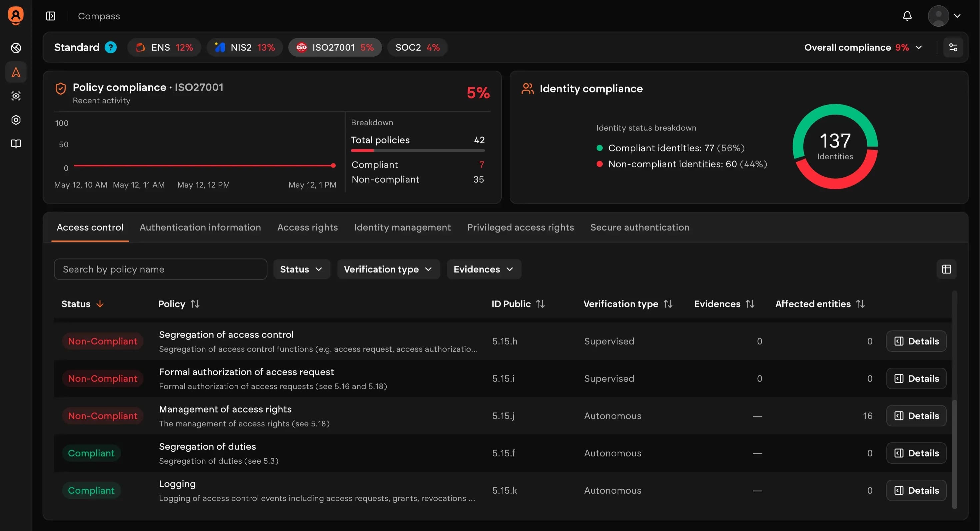
Task: Click the Non-compliant identities: 60 legend entry
Action: (682, 164)
